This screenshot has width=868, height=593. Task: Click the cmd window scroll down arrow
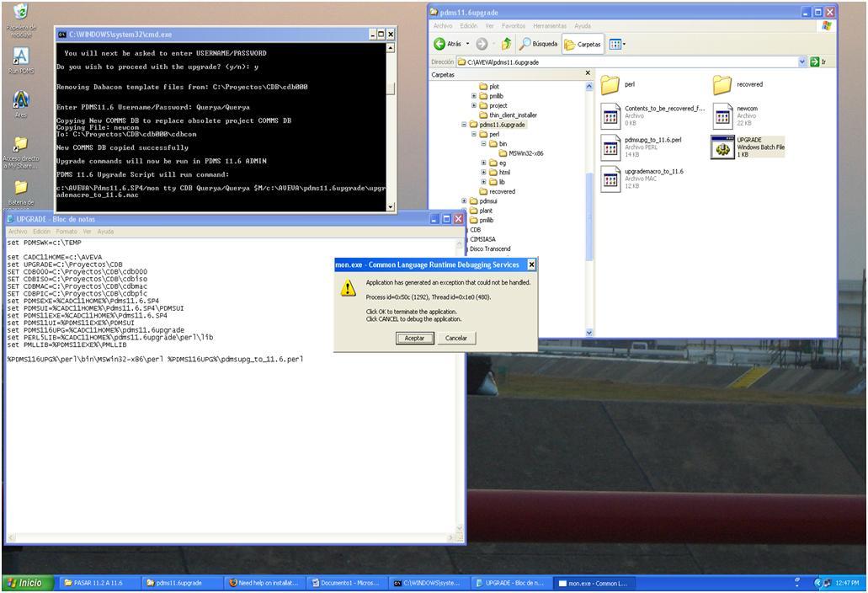click(391, 206)
